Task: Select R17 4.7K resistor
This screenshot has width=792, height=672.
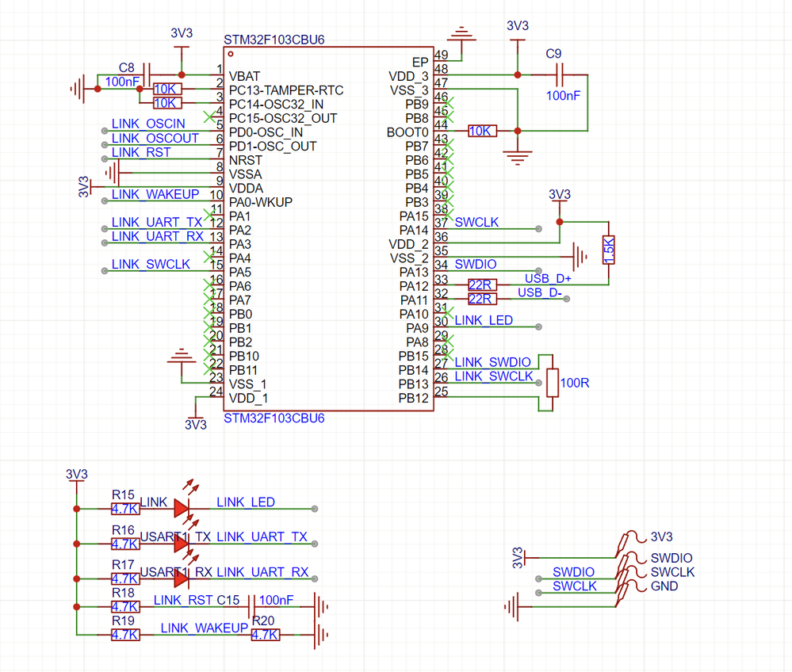Action: pyautogui.click(x=125, y=578)
